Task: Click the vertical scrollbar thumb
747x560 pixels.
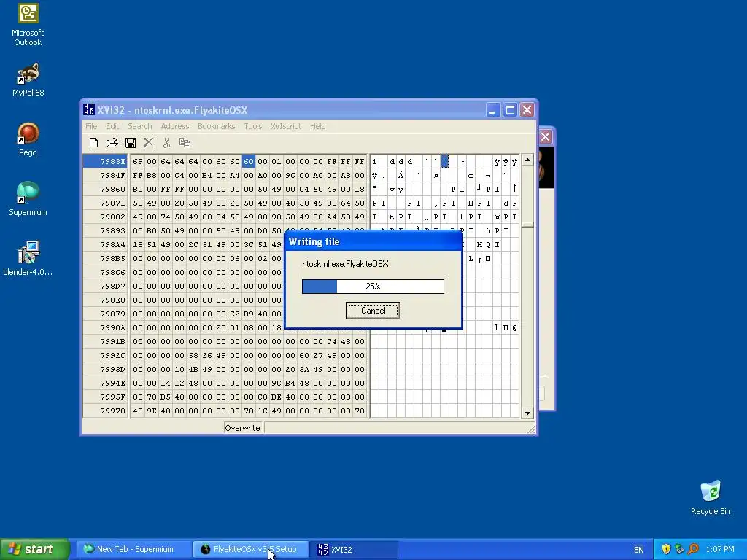Action: (527, 225)
